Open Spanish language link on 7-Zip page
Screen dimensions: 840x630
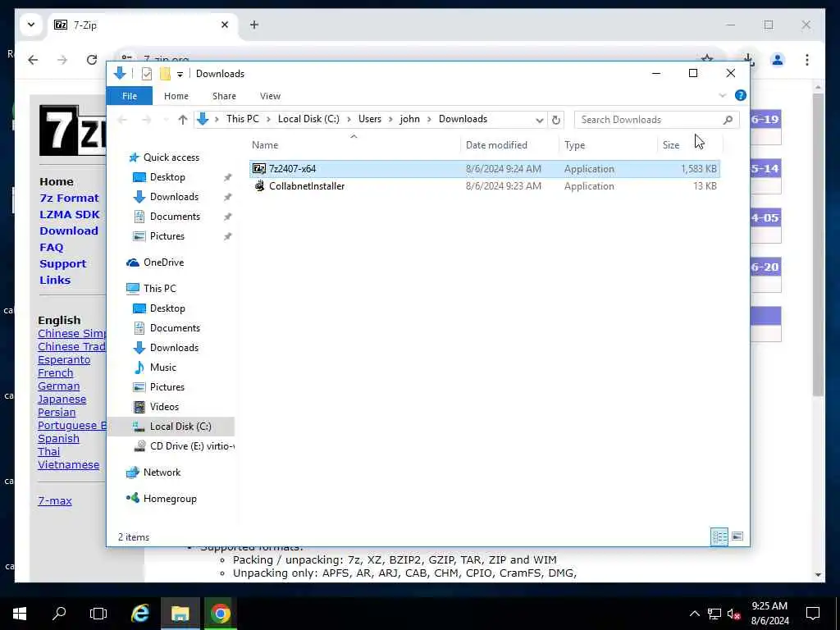pos(58,438)
